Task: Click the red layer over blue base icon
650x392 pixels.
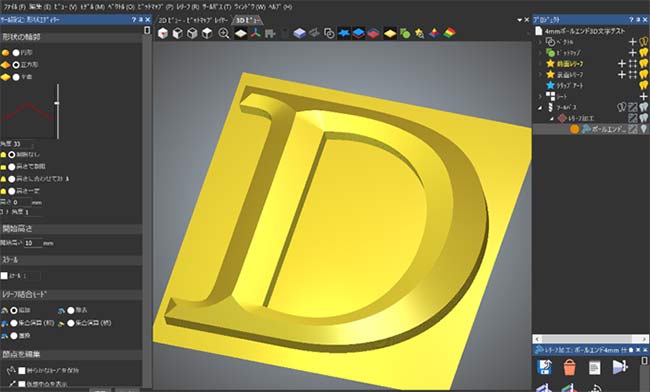Action: (374, 33)
